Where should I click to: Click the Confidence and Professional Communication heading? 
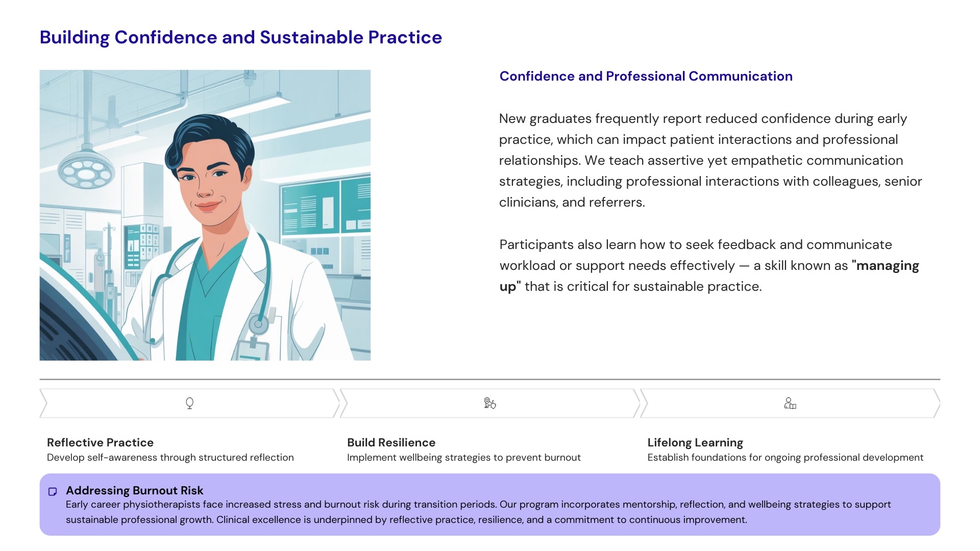tap(646, 76)
